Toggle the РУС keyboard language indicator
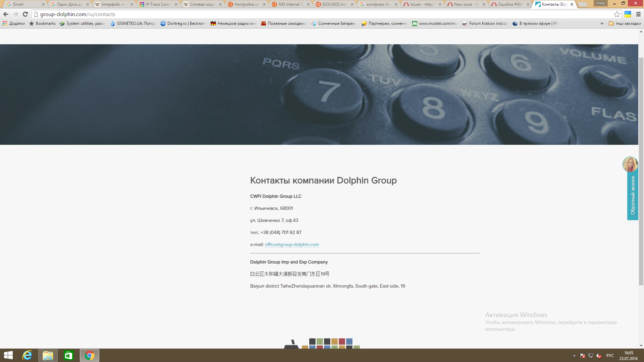The height and width of the screenshot is (362, 644). [x=610, y=356]
